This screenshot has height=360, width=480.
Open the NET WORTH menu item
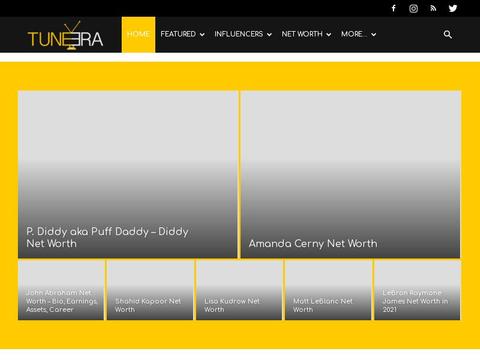(302, 34)
